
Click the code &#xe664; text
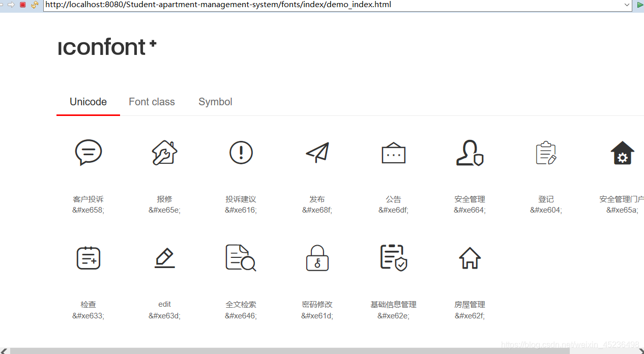point(470,210)
